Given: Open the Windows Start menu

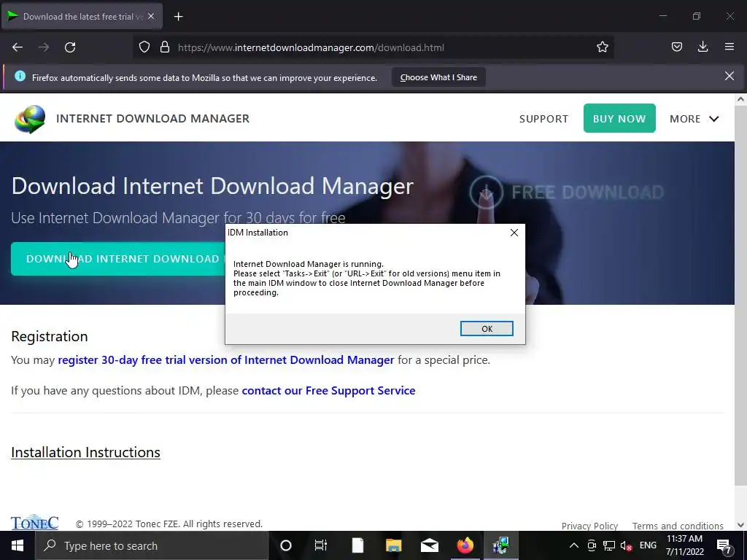Looking at the screenshot, I should point(18,545).
